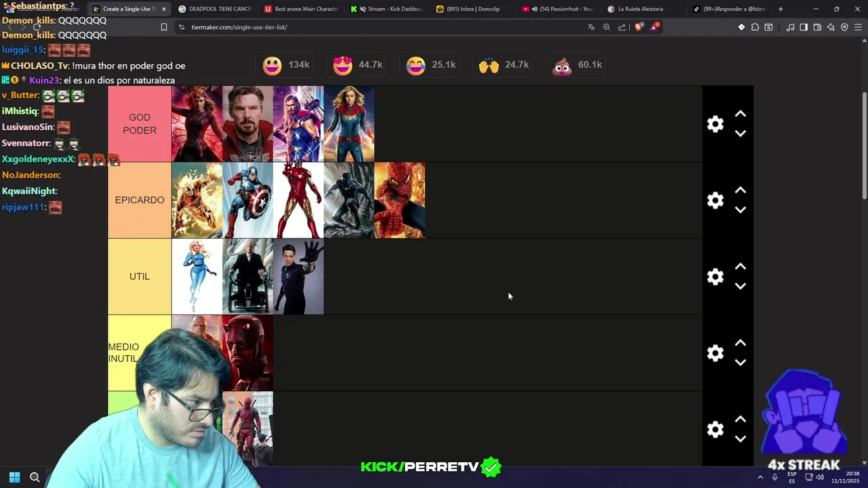Click the translate page icon
The image size is (868, 488).
tap(591, 27)
